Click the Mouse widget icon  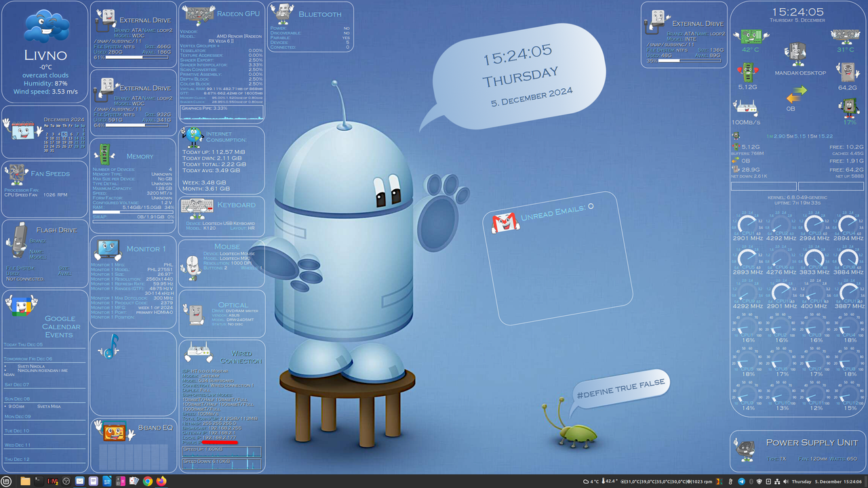click(193, 268)
